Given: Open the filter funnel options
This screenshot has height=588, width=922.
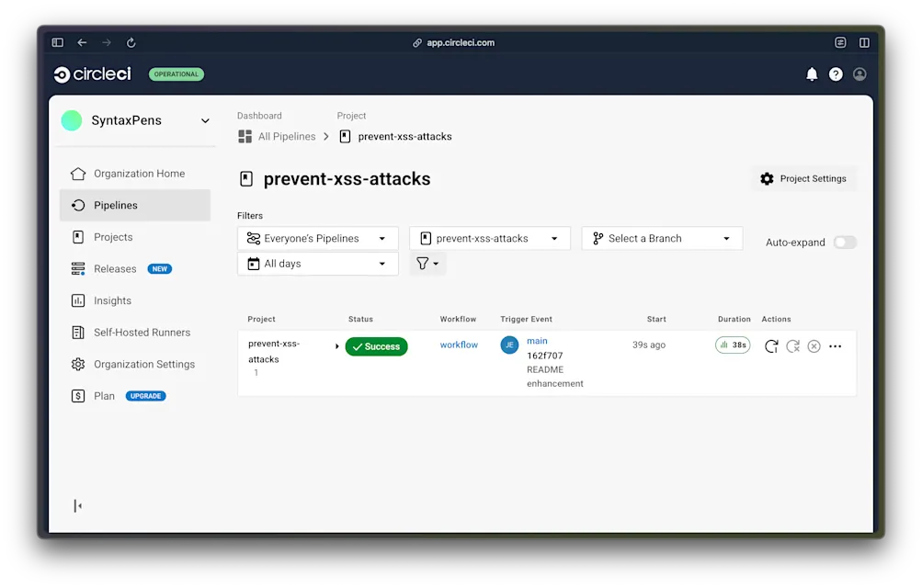Looking at the screenshot, I should coord(427,263).
